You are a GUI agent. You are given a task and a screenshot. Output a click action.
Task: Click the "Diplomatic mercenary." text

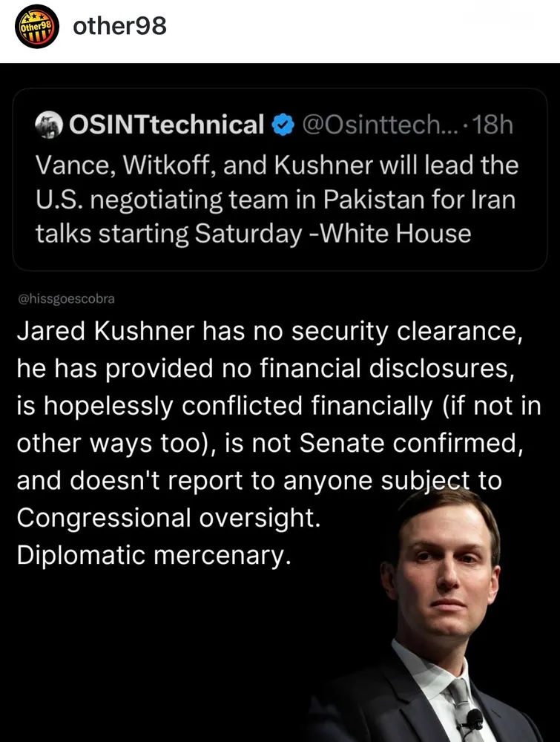[x=152, y=555]
